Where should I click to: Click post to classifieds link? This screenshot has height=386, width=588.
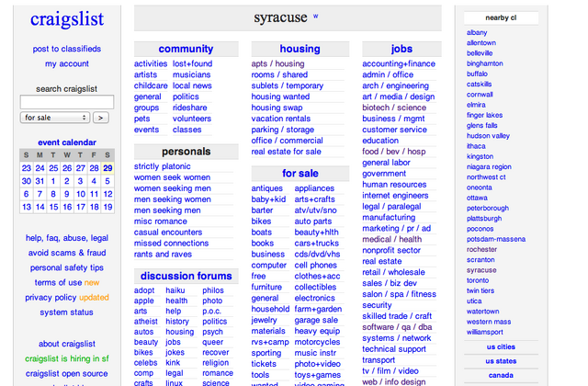67,49
